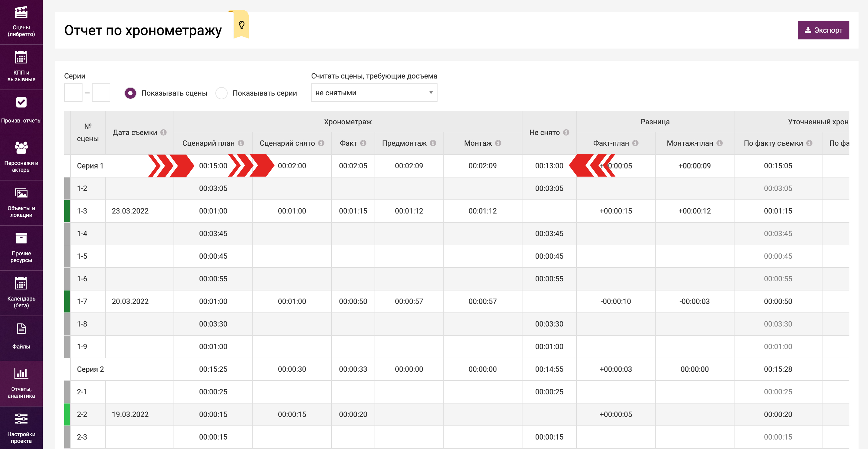The width and height of the screenshot is (868, 449).
Task: Click info icon beside Дата съемки
Action: click(163, 132)
